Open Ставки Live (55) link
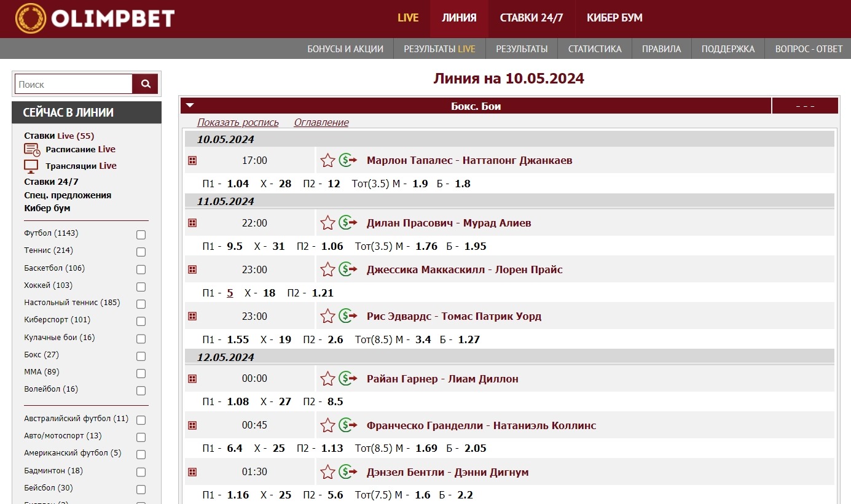This screenshot has height=504, width=851. point(59,136)
